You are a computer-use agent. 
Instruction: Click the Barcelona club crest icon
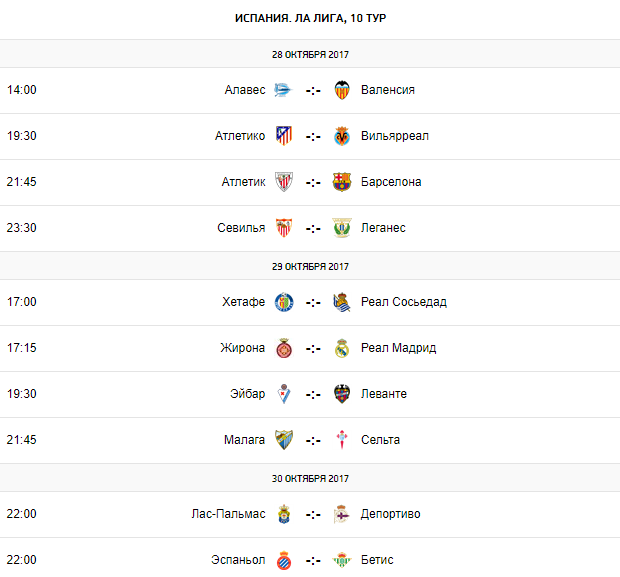[x=342, y=182]
